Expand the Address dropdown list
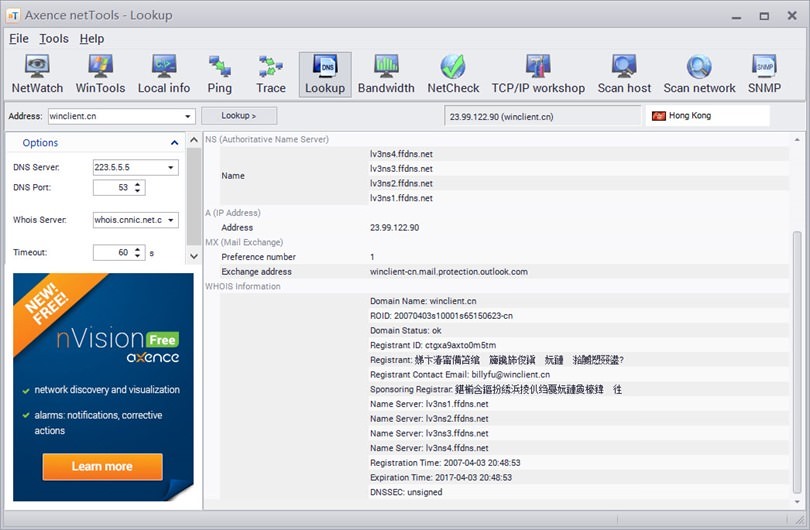 tap(188, 116)
